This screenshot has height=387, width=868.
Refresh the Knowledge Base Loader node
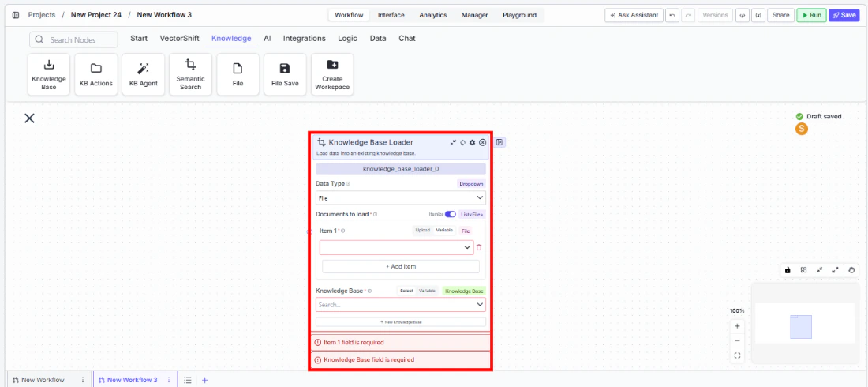coord(462,142)
